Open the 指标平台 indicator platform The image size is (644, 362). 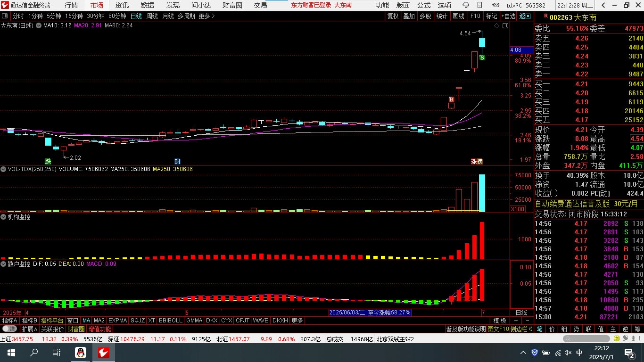click(x=52, y=321)
